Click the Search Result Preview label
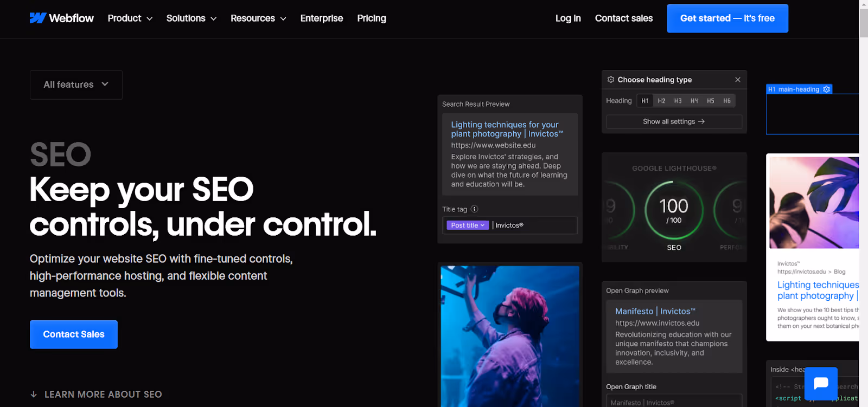 click(x=476, y=104)
